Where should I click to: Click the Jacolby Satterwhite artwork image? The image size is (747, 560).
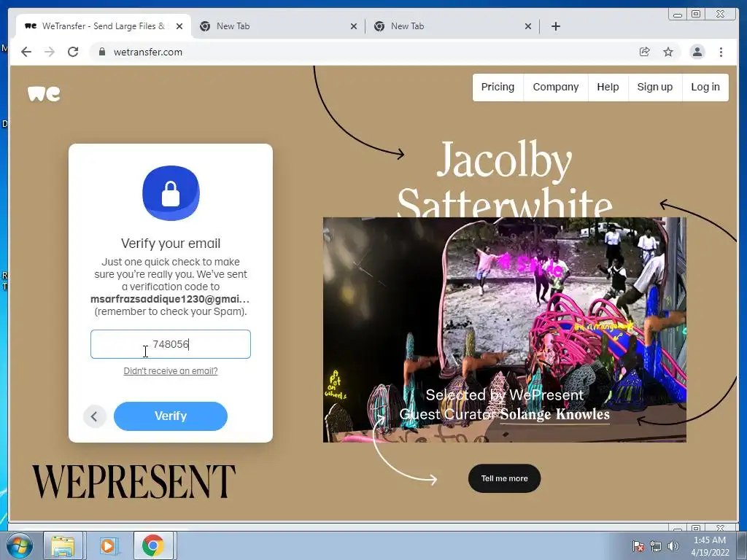click(x=505, y=330)
